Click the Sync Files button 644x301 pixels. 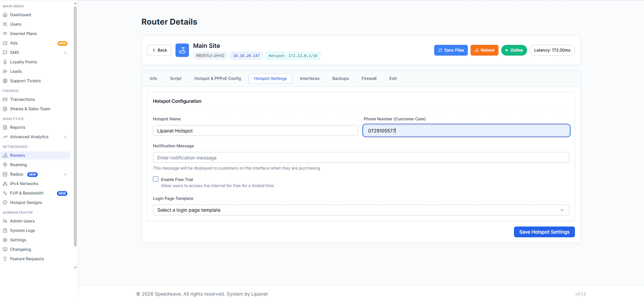451,50
